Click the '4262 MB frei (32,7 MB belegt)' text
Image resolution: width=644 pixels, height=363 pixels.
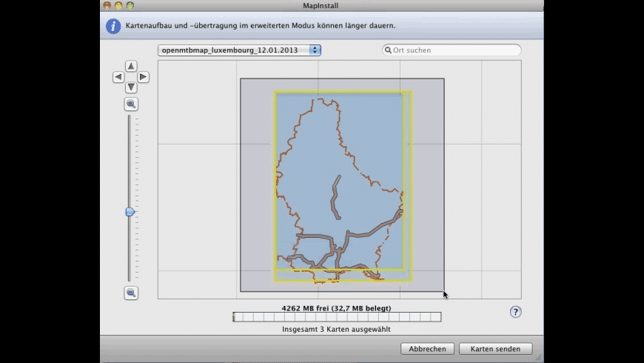pos(336,308)
